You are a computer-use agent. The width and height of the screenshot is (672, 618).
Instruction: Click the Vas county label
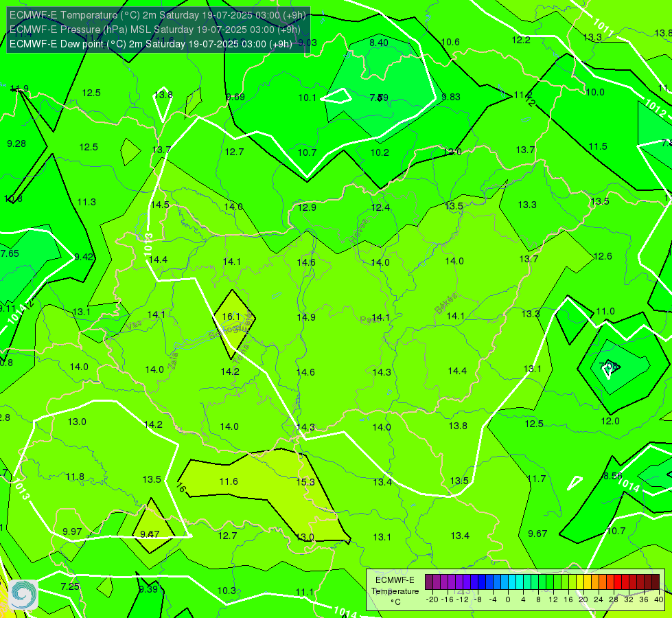(x=135, y=325)
